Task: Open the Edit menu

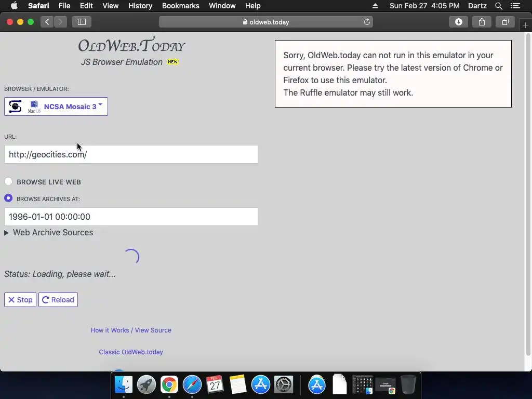Action: pos(86,6)
